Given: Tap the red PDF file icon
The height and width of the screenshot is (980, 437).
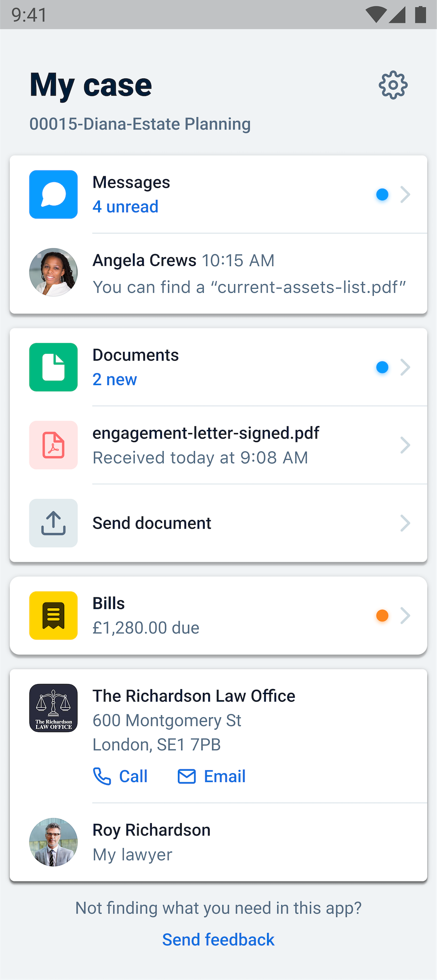Looking at the screenshot, I should tap(53, 445).
